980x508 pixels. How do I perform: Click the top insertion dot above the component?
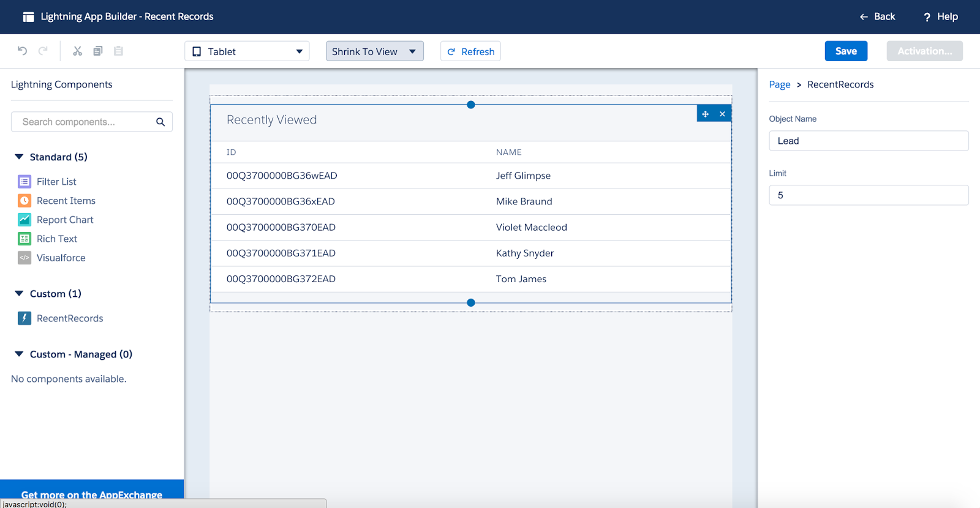471,105
